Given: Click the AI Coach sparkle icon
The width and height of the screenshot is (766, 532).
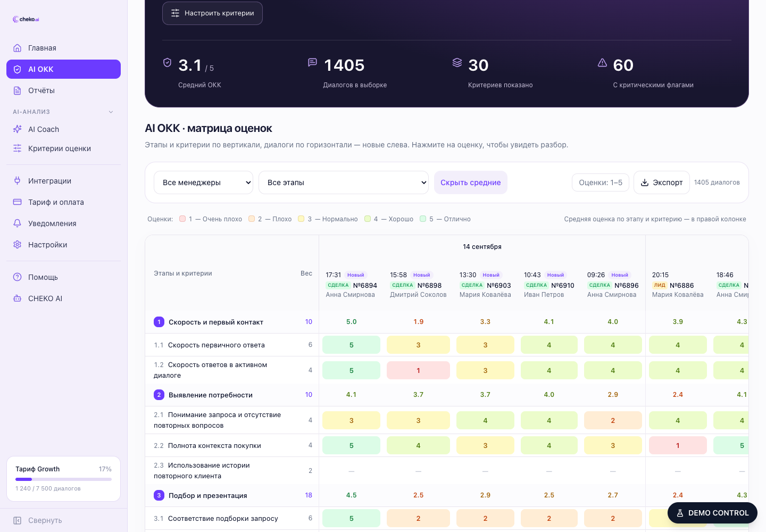Looking at the screenshot, I should pos(18,129).
